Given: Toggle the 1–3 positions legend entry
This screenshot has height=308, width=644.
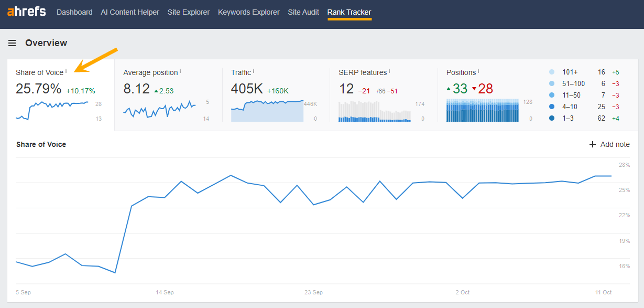Looking at the screenshot, I should (568, 118).
